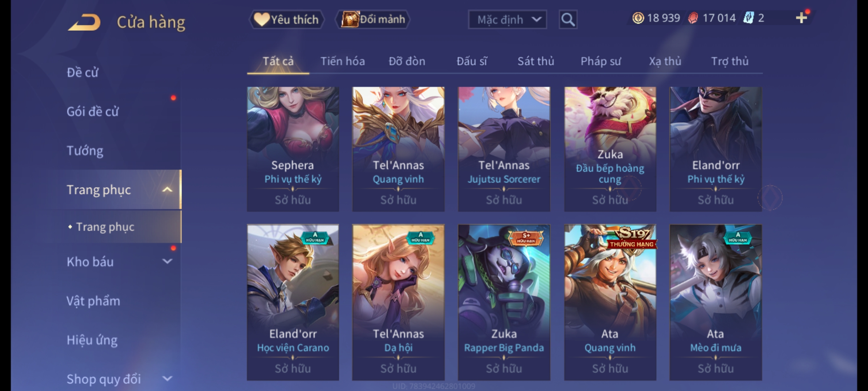Viewport: 868px width, 391px height.
Task: Click the gold coin currency icon
Action: (638, 18)
